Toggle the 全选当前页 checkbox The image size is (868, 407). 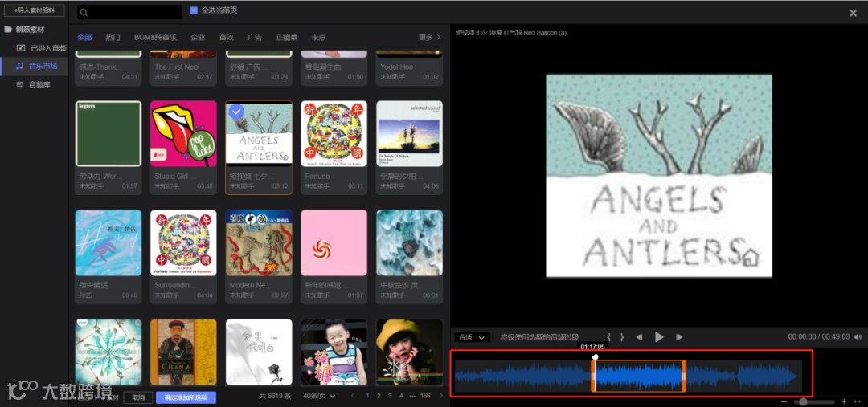[x=194, y=10]
